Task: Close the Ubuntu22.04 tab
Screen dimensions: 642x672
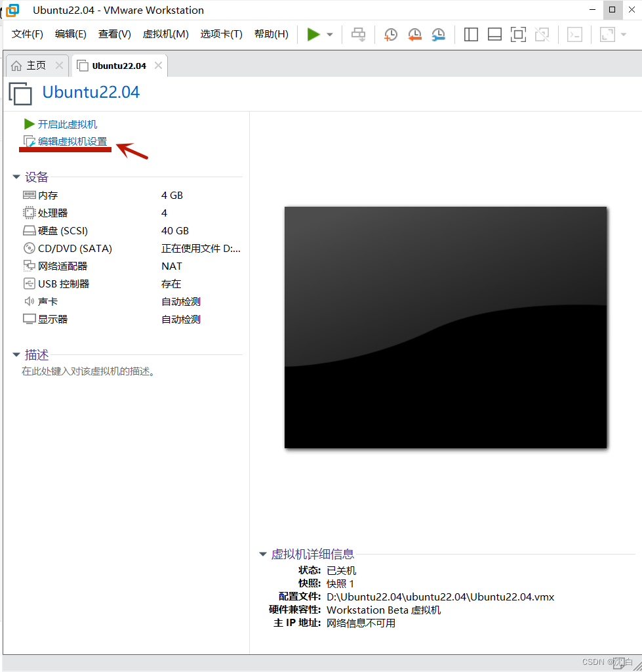Action: tap(158, 66)
